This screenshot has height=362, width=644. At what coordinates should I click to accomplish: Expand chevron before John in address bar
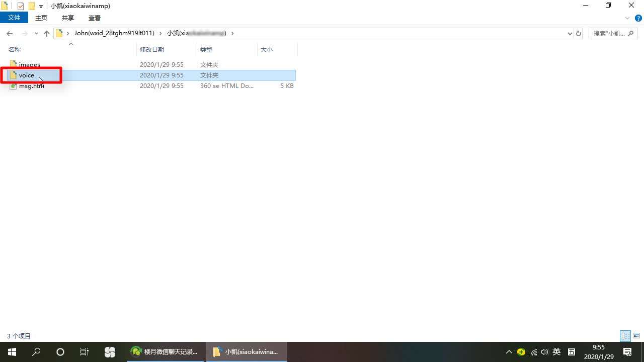click(x=68, y=33)
